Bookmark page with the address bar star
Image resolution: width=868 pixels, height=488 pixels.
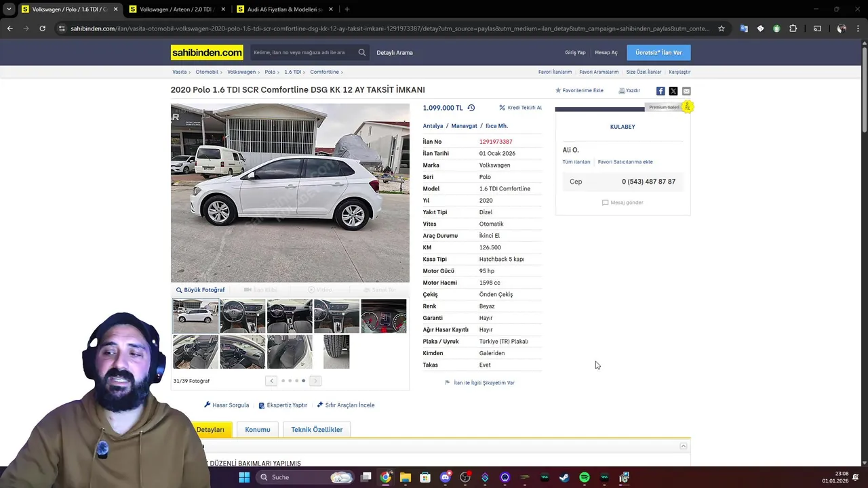722,28
